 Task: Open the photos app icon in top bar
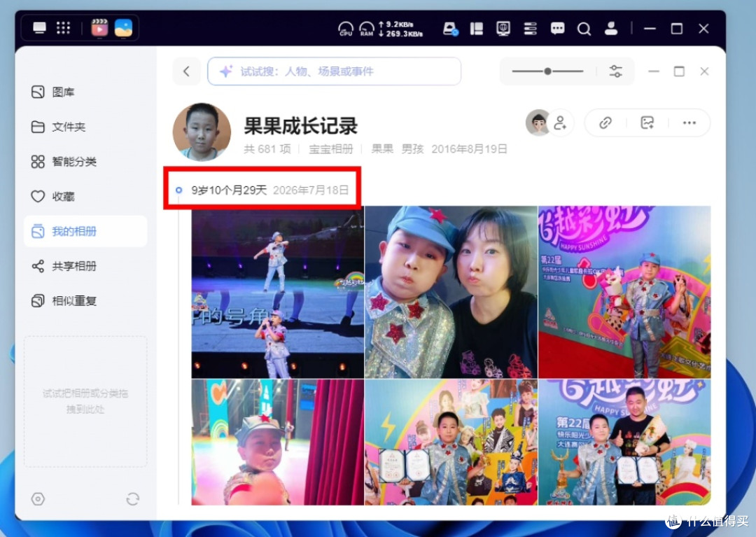[123, 28]
